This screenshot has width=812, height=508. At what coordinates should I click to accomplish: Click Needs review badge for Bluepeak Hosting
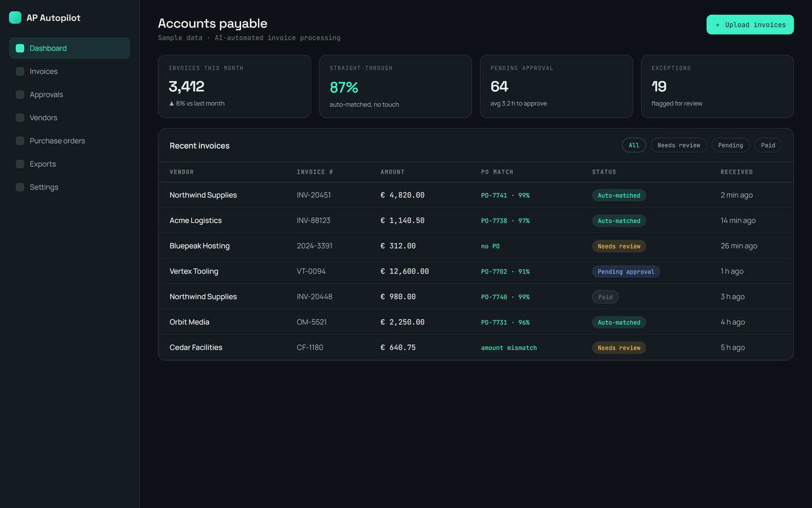[619, 246]
